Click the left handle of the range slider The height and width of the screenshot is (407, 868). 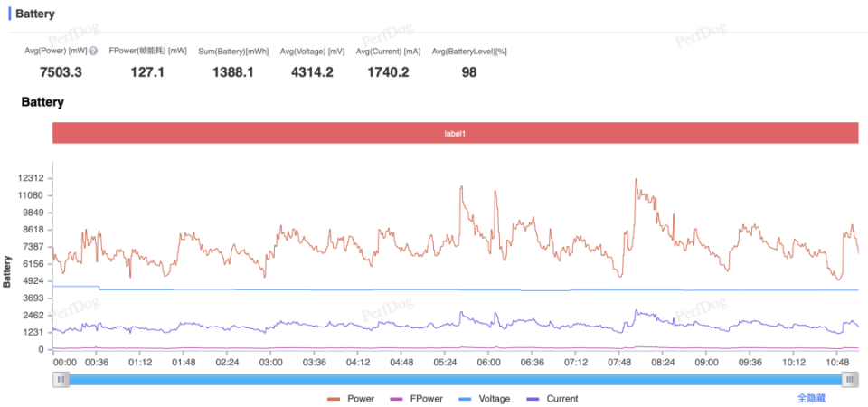pyautogui.click(x=61, y=379)
